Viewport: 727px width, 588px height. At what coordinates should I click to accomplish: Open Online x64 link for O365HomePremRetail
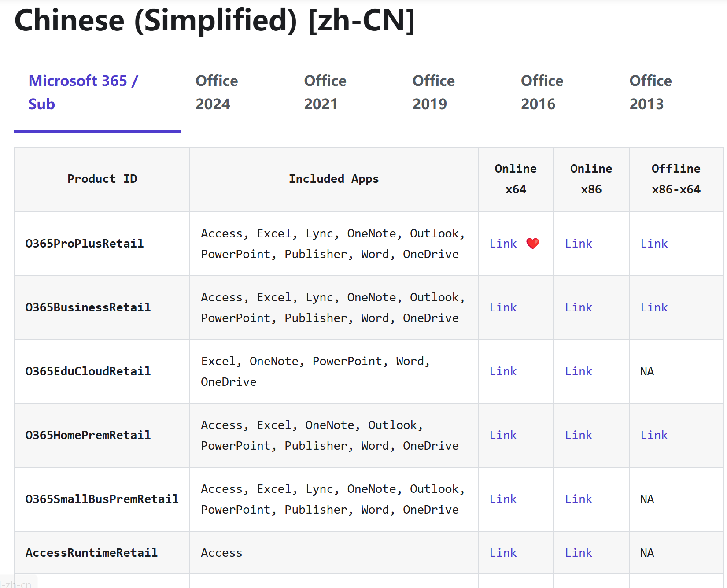[503, 435]
